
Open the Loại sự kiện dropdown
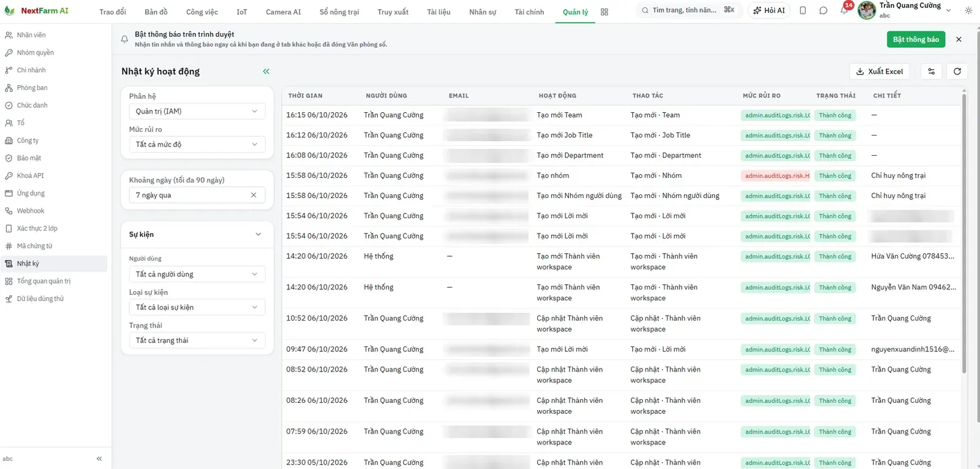pyautogui.click(x=197, y=307)
